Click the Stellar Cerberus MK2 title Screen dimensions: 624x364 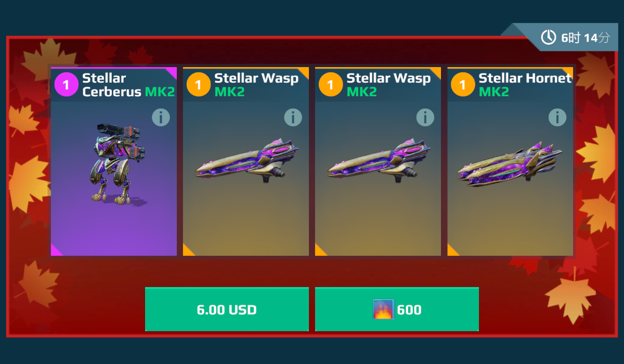(128, 85)
